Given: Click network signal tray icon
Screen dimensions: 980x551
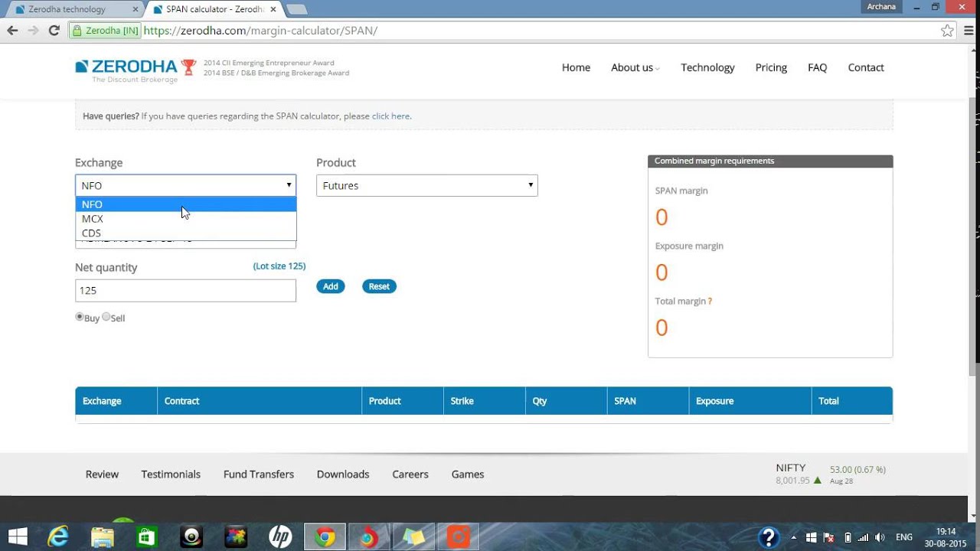Looking at the screenshot, I should [863, 537].
